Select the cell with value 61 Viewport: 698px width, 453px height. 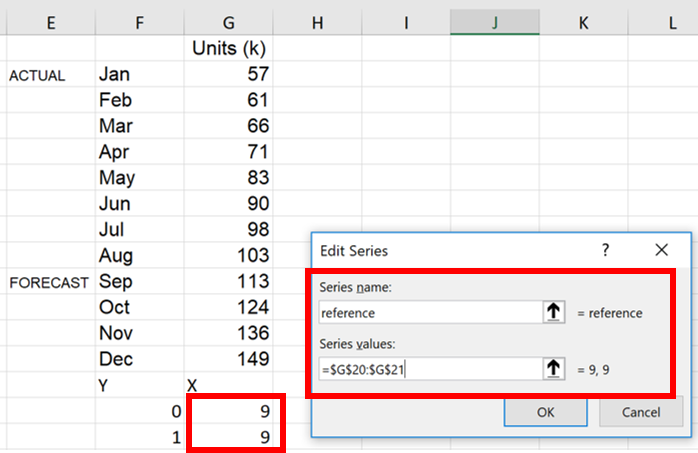pos(228,100)
